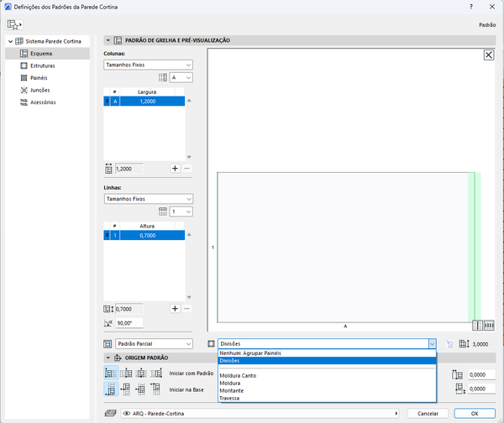Click the Altura column header
The width and height of the screenshot is (504, 423).
click(147, 226)
